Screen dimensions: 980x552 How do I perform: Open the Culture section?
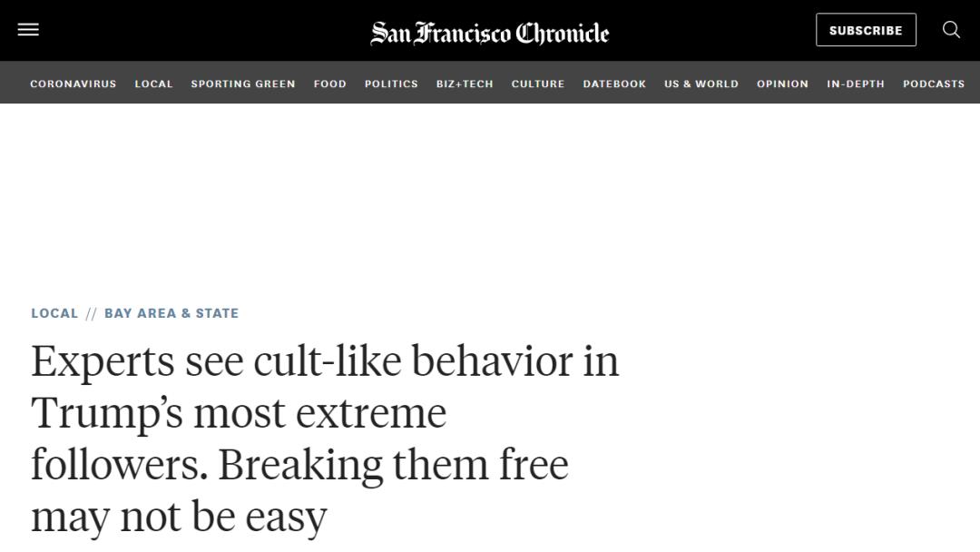538,84
